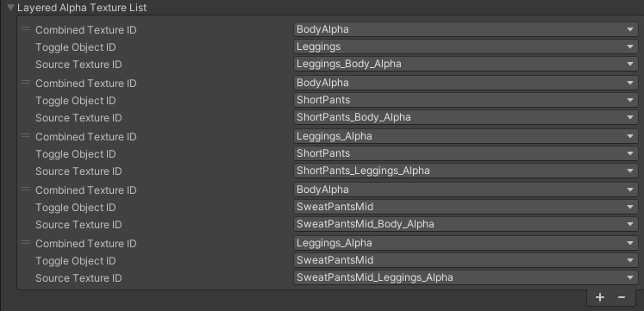Remove list element with minus button
Screen dimensions: 644x311
[622, 297]
